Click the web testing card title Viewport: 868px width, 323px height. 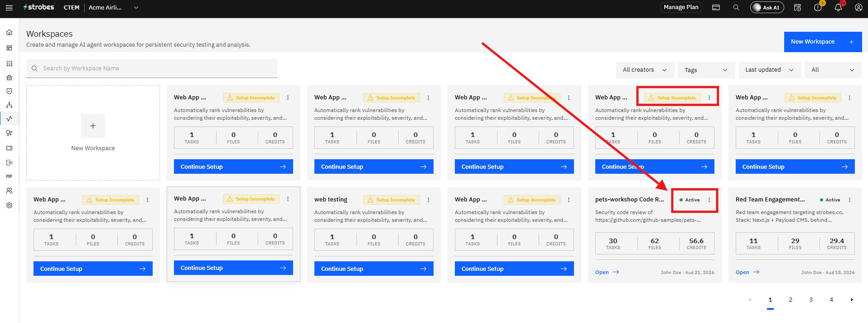[x=331, y=200]
